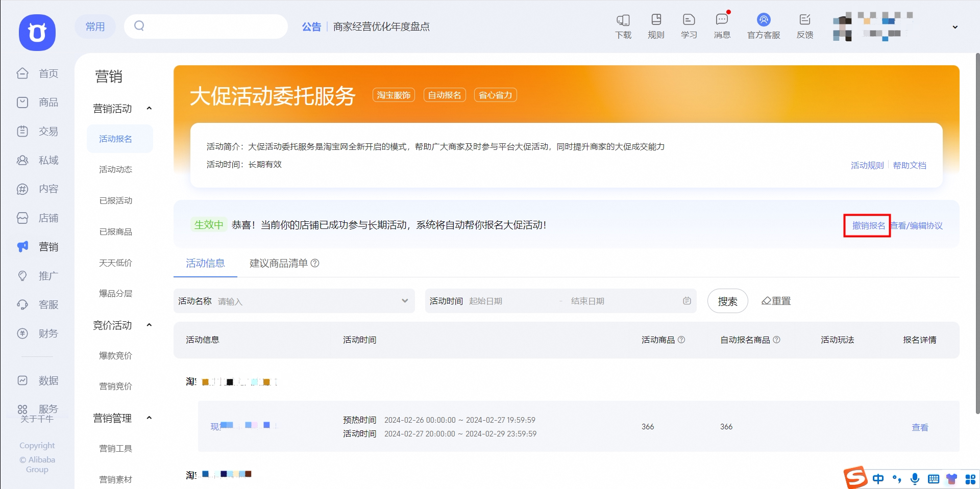Viewport: 980px width, 489px height.
Task: Click the 常用 button
Action: click(95, 27)
